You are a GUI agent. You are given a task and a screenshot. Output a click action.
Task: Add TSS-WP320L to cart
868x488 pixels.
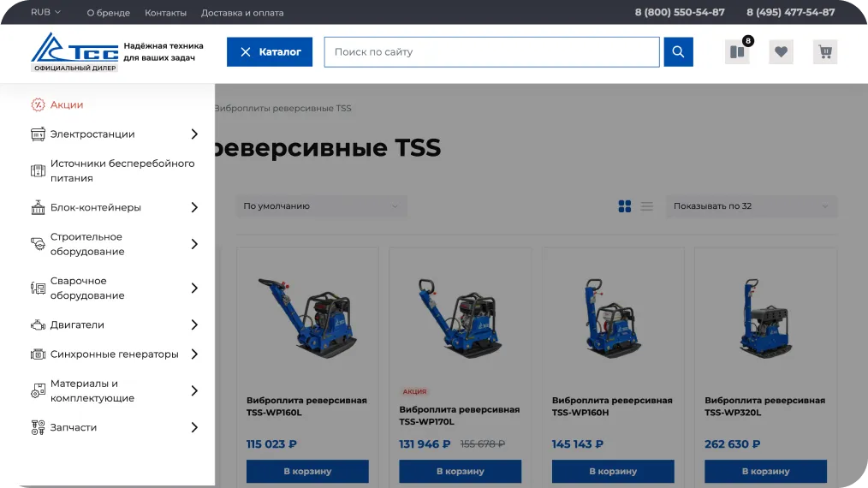(766, 472)
